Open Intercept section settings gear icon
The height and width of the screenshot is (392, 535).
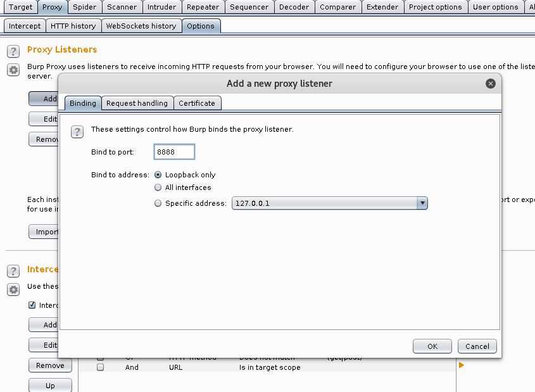pos(13,289)
